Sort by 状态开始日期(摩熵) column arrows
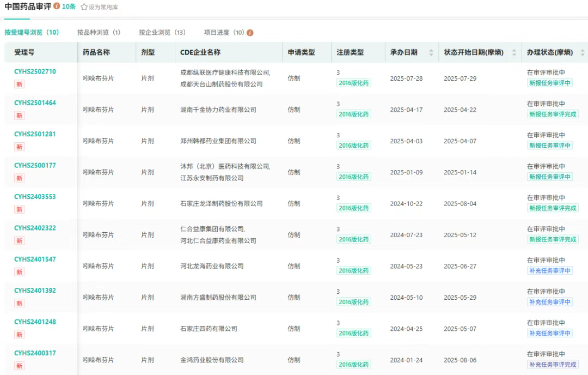 [x=514, y=53]
